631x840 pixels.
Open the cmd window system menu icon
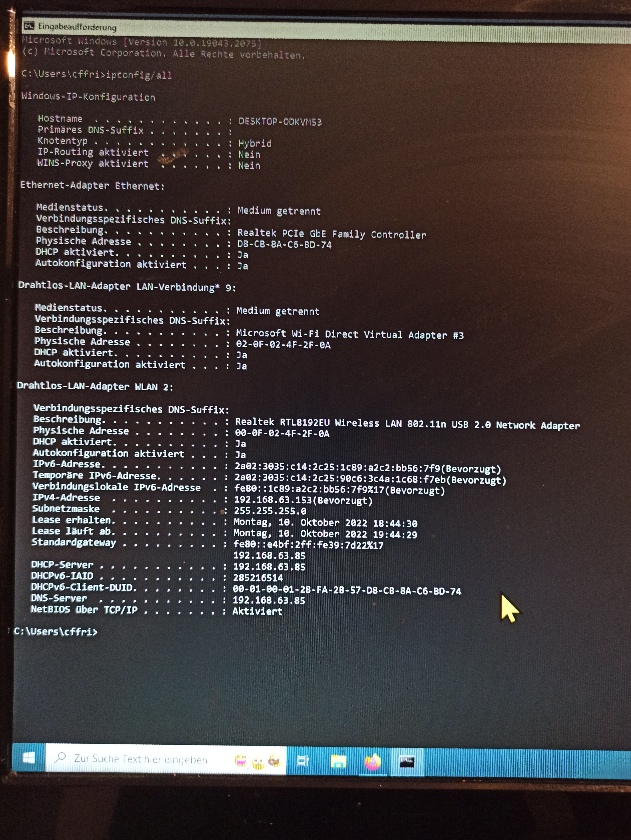tap(29, 26)
